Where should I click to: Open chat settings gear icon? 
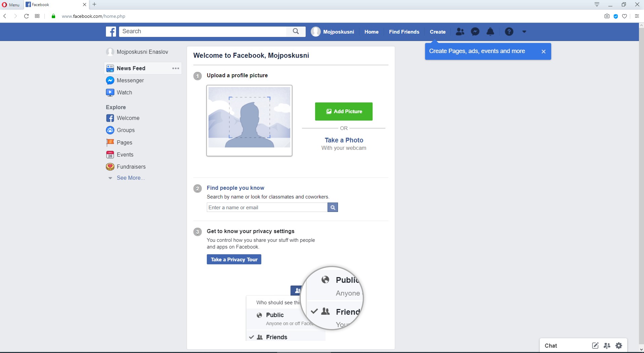619,345
